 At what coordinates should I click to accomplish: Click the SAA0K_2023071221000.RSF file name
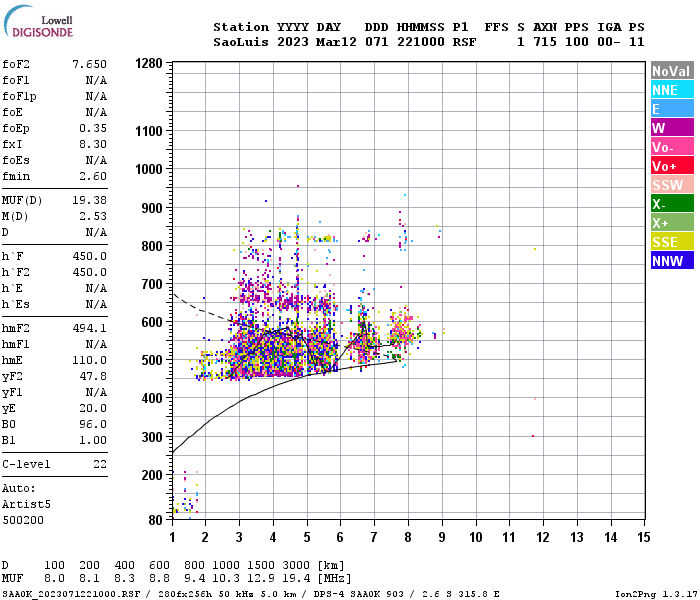point(71,594)
